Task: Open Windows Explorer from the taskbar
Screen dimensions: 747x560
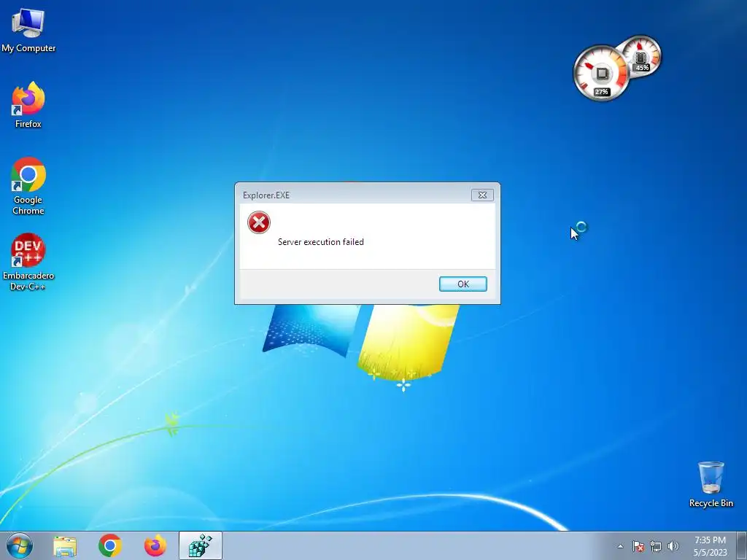Action: [65, 545]
